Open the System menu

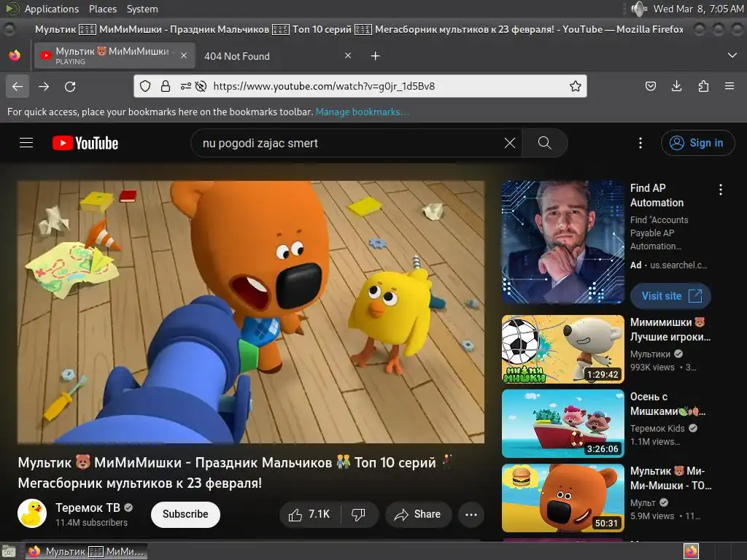pos(142,9)
